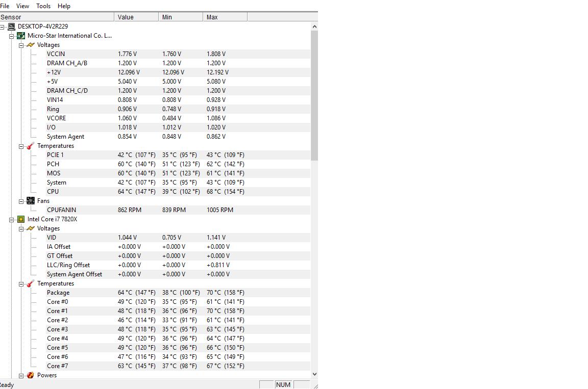The height and width of the screenshot is (389, 588).
Task: Select the LLC/Ring Offset row
Action: [x=178, y=265]
